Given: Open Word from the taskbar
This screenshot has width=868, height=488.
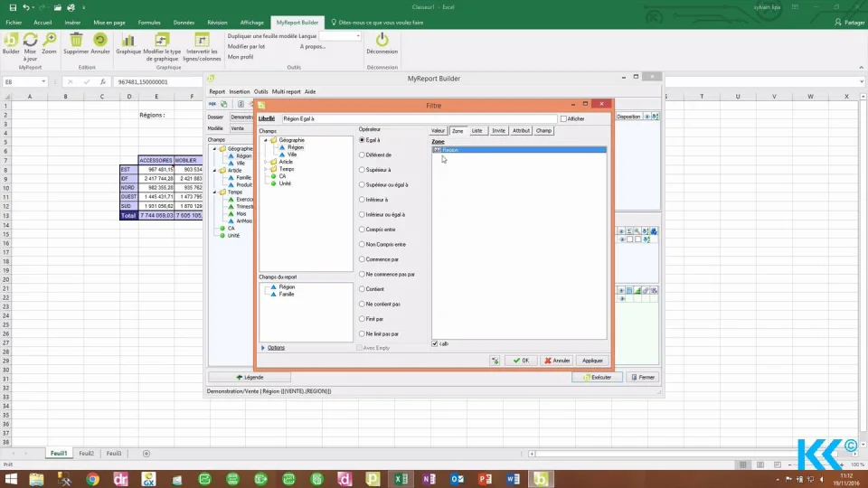Looking at the screenshot, I should (514, 479).
